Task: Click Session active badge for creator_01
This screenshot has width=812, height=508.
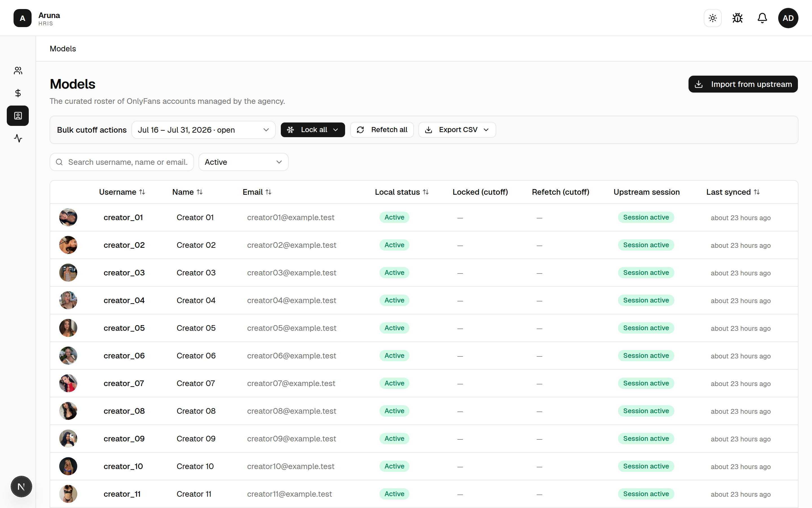Action: tap(646, 217)
